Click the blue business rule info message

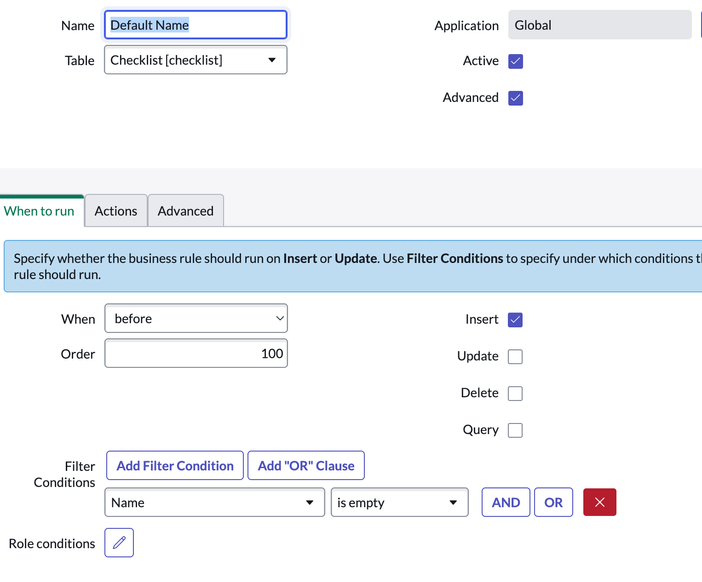point(354,266)
